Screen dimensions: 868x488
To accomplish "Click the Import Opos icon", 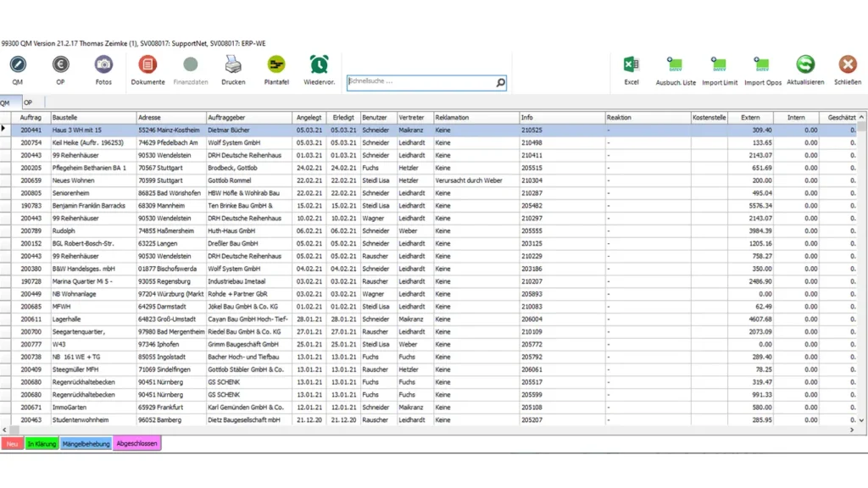I will [762, 65].
